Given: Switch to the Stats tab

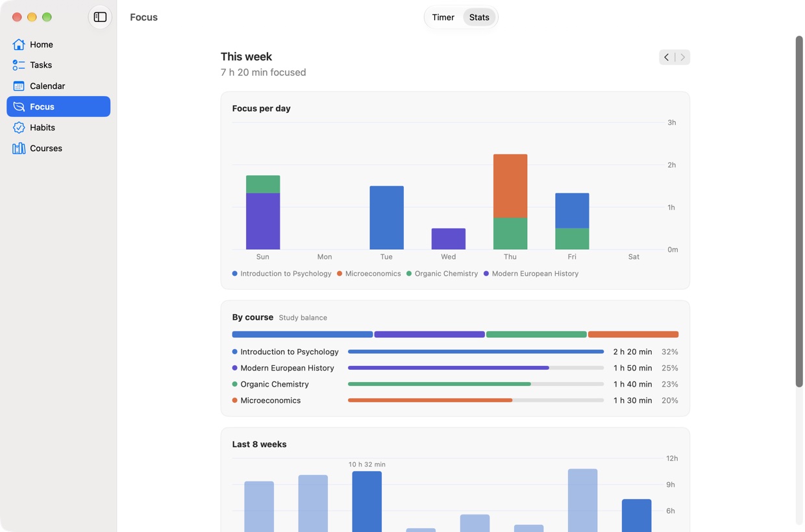Looking at the screenshot, I should point(479,18).
